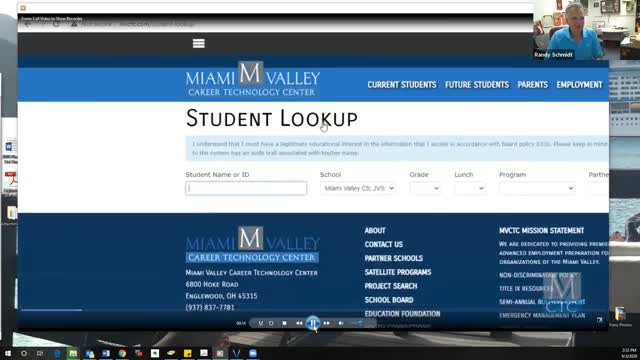Expand the Lunch dropdown
The image size is (640, 360).
(470, 188)
